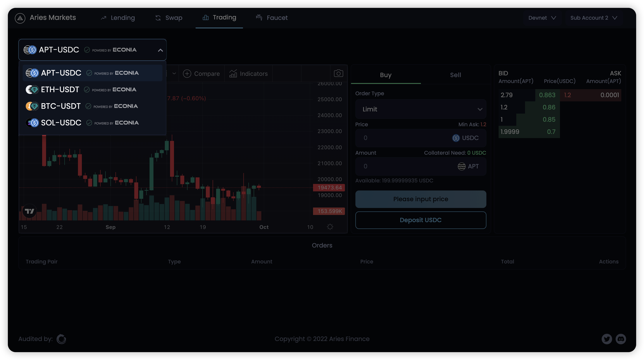Take a chart snapshot with camera icon

coord(339,73)
